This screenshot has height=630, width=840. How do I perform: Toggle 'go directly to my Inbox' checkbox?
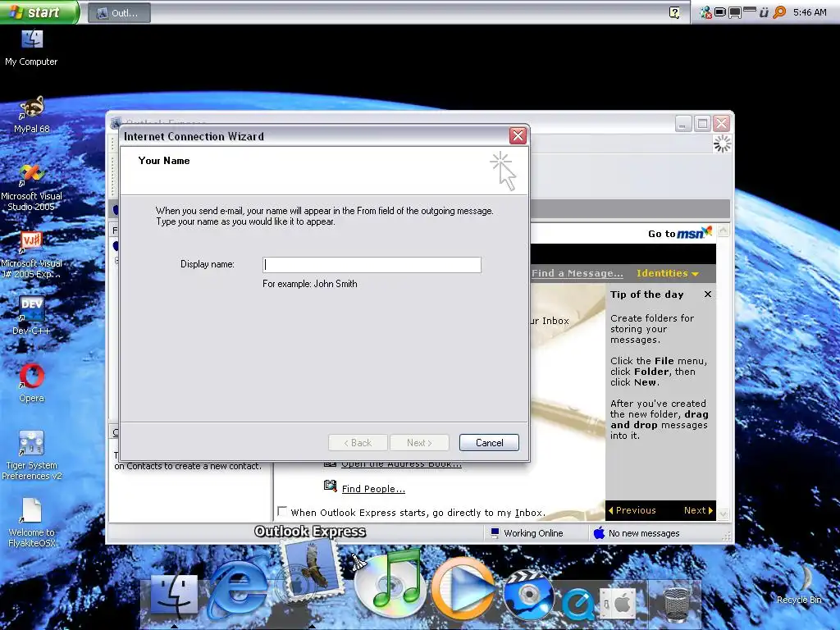pos(282,512)
